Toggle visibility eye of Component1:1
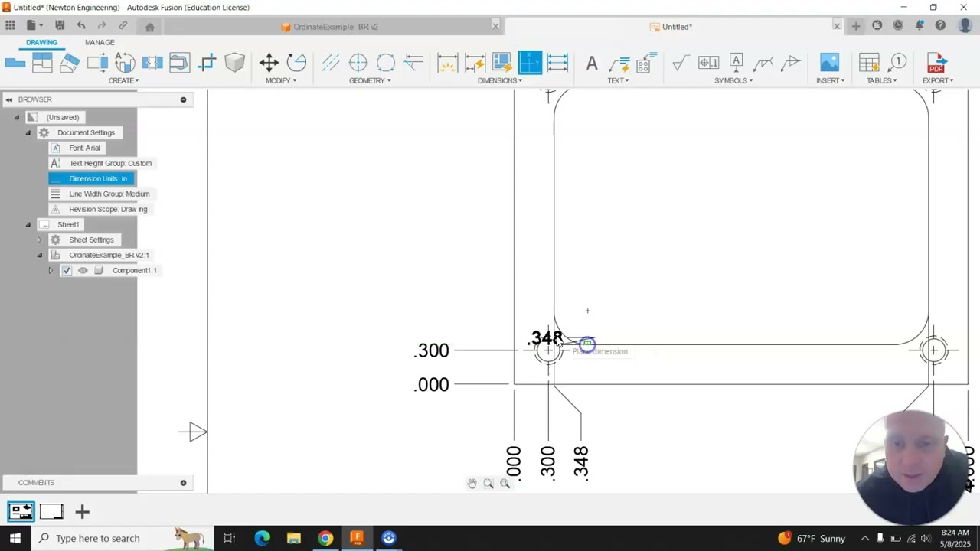 point(83,270)
